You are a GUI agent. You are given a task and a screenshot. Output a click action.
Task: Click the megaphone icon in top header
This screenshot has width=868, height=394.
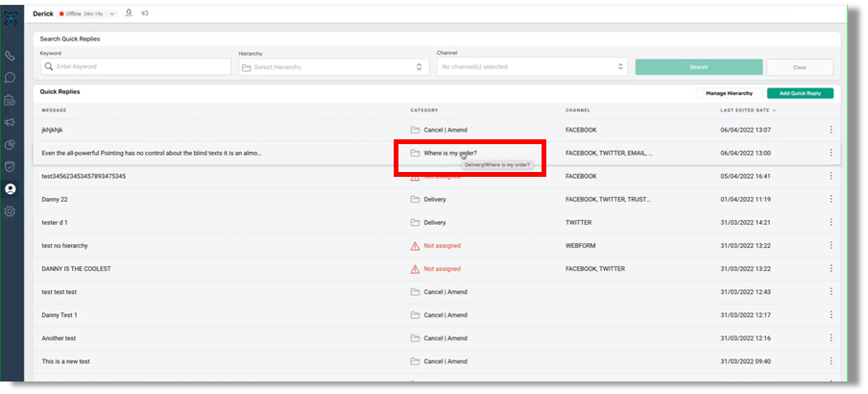tap(145, 13)
